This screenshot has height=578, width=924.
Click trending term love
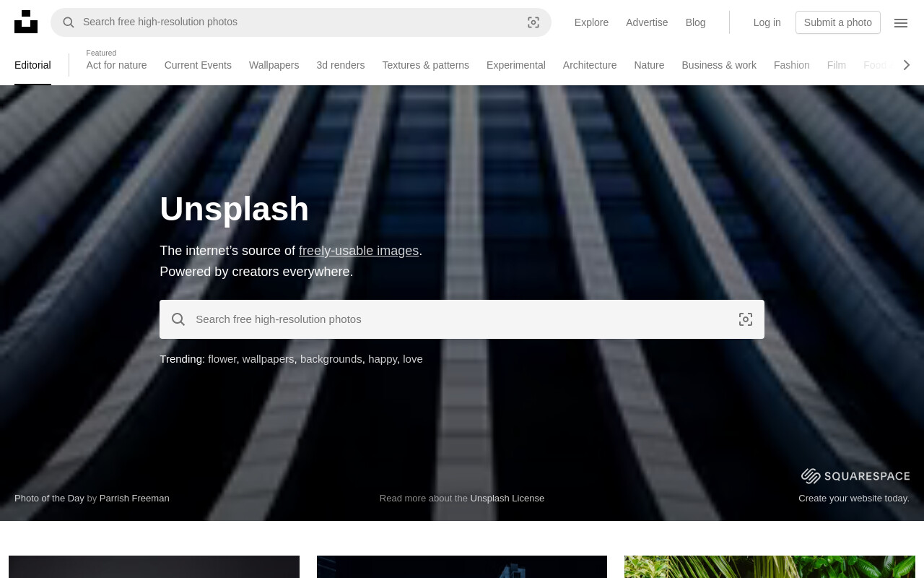point(413,359)
